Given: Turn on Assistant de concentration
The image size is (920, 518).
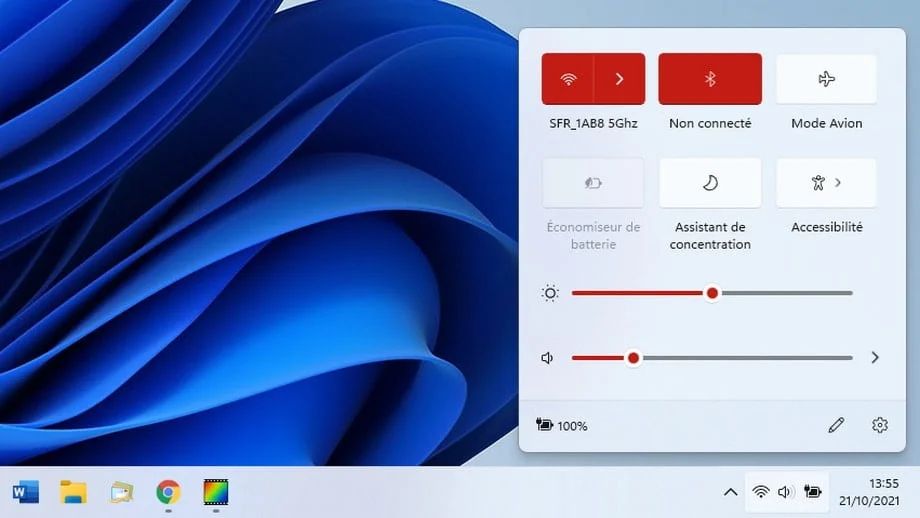Looking at the screenshot, I should click(x=710, y=183).
